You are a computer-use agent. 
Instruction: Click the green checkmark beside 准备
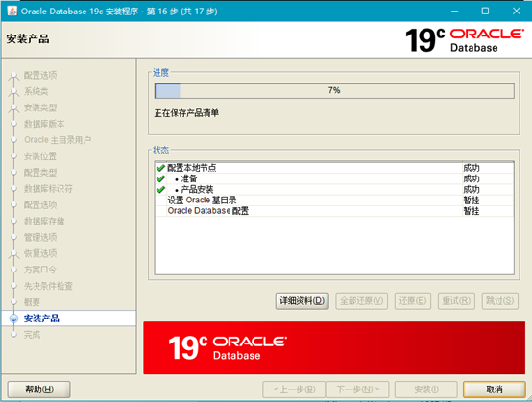click(160, 178)
